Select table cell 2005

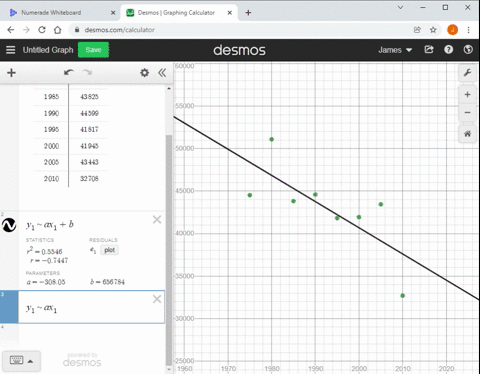tap(51, 162)
